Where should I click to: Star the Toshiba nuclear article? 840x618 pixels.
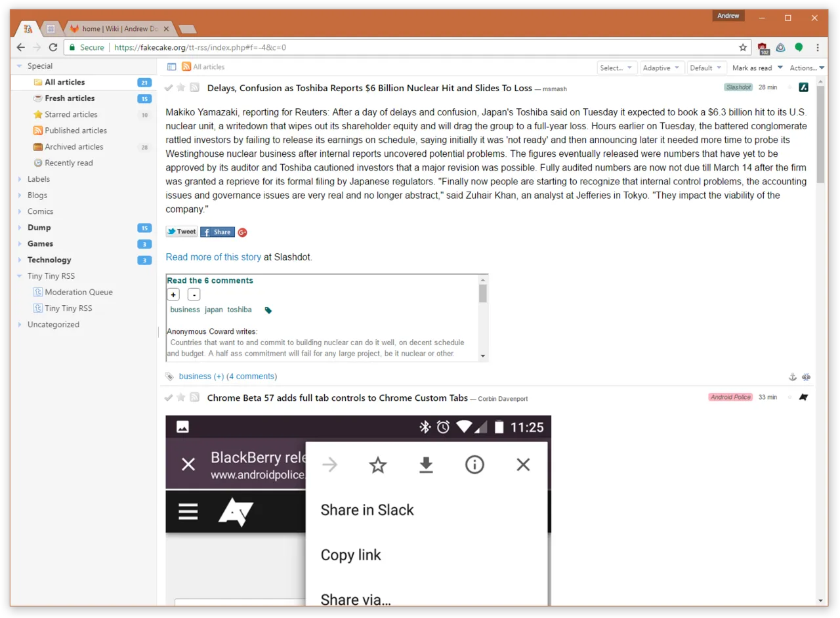(181, 87)
